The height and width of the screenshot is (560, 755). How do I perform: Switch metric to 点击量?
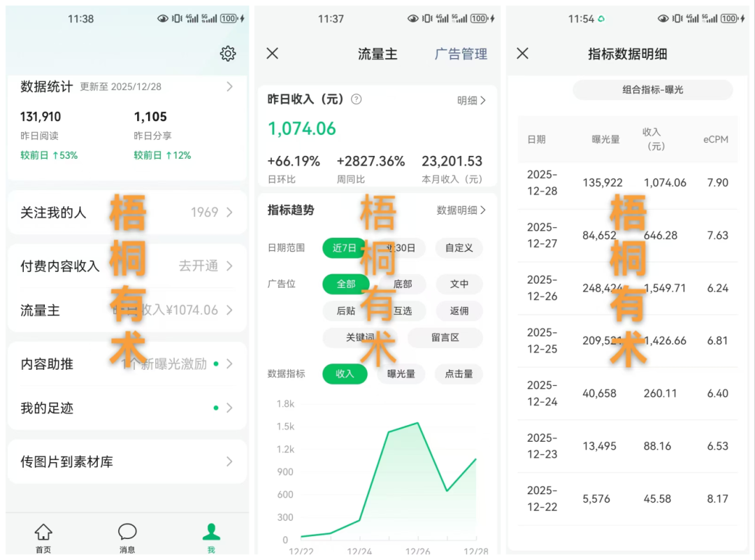click(459, 373)
